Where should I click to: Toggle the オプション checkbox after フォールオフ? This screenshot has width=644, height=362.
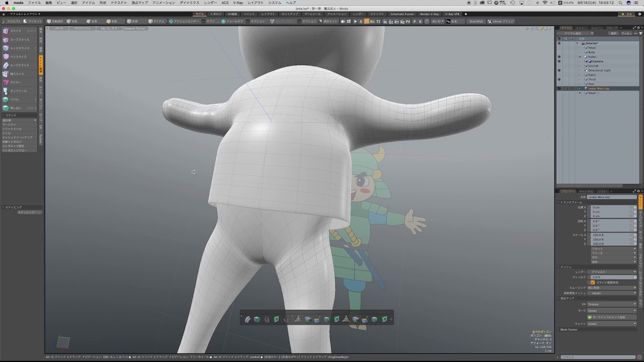pos(248,22)
